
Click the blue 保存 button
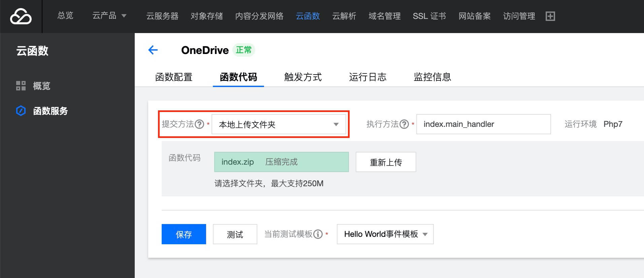(184, 234)
